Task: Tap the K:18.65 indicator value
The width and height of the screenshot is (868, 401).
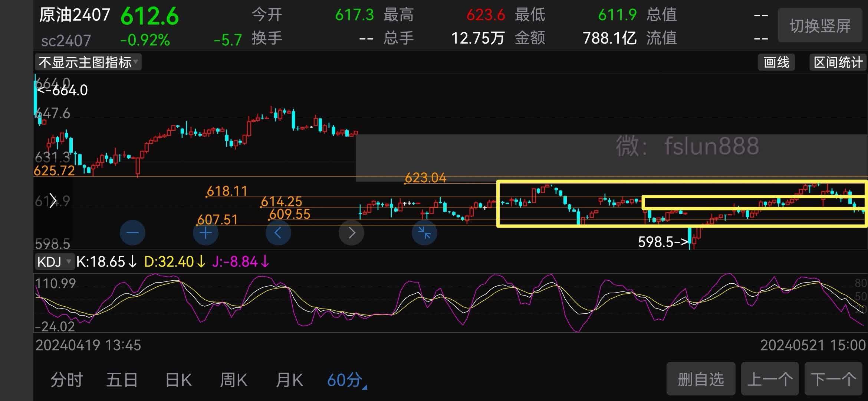Action: coord(106,262)
